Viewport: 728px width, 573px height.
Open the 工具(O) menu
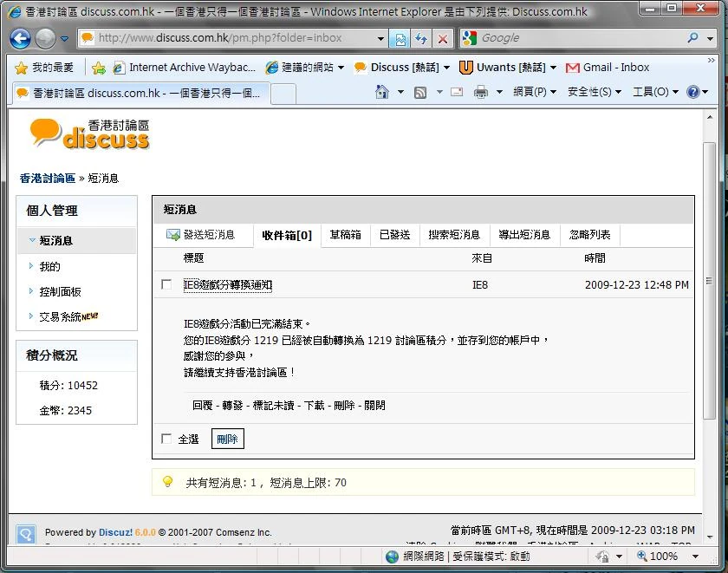[655, 92]
